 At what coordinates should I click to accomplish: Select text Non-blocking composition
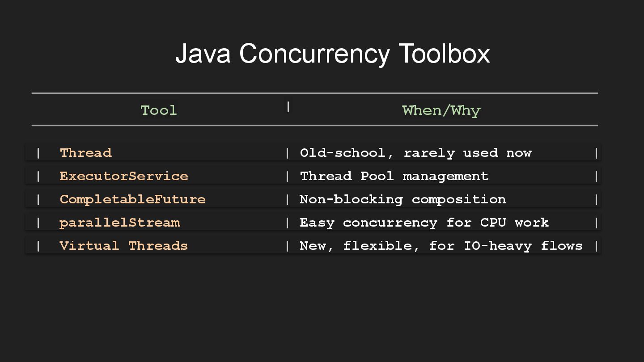(x=403, y=199)
